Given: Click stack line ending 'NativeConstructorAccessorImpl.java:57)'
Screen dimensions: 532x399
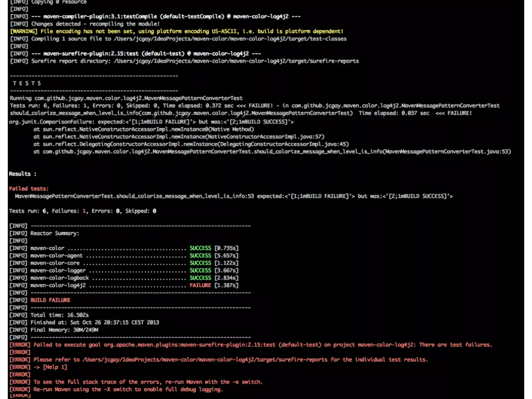Looking at the screenshot, I should click(179, 137).
